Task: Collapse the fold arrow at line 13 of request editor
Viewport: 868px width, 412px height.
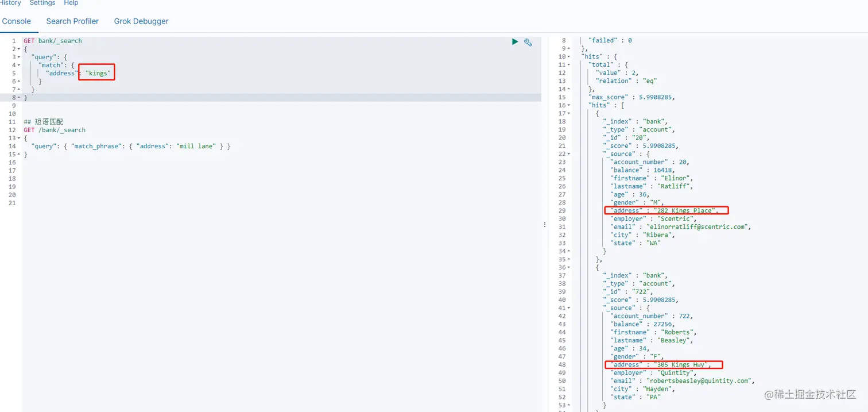Action: click(19, 138)
